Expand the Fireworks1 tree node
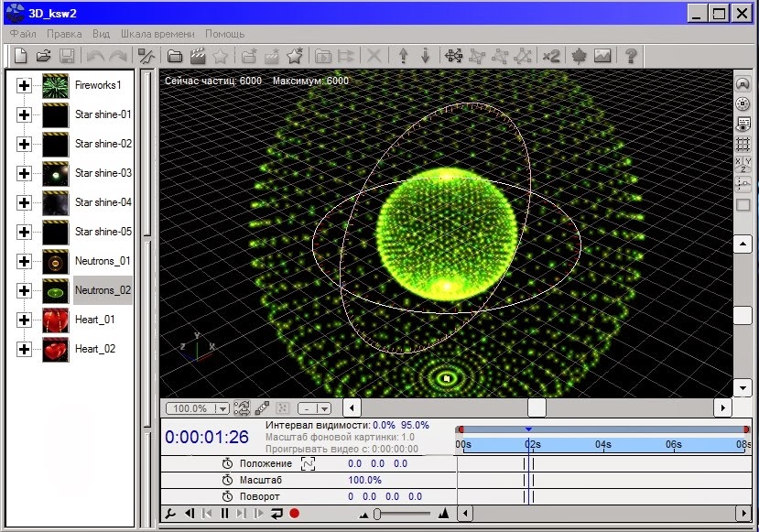The width and height of the screenshot is (759, 532). [x=24, y=86]
